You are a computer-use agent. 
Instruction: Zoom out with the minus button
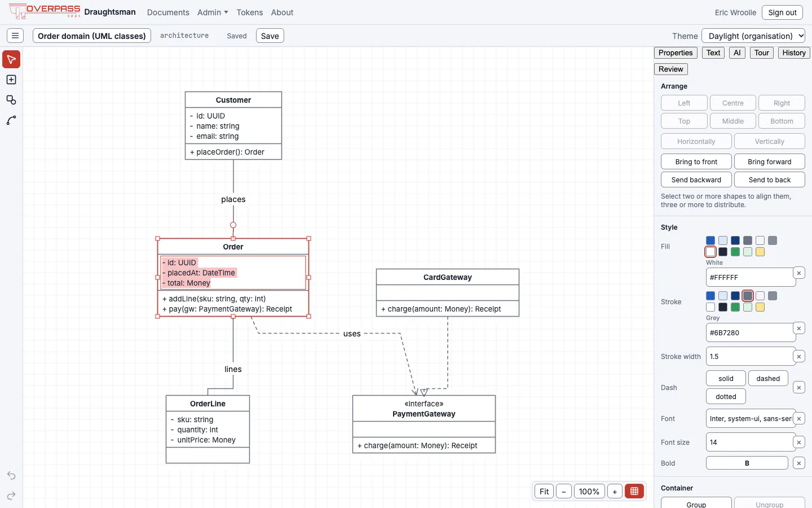click(x=564, y=491)
